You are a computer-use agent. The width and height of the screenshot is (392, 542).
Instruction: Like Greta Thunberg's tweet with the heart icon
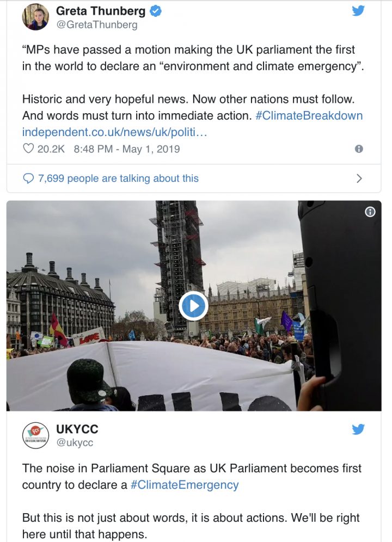point(28,149)
